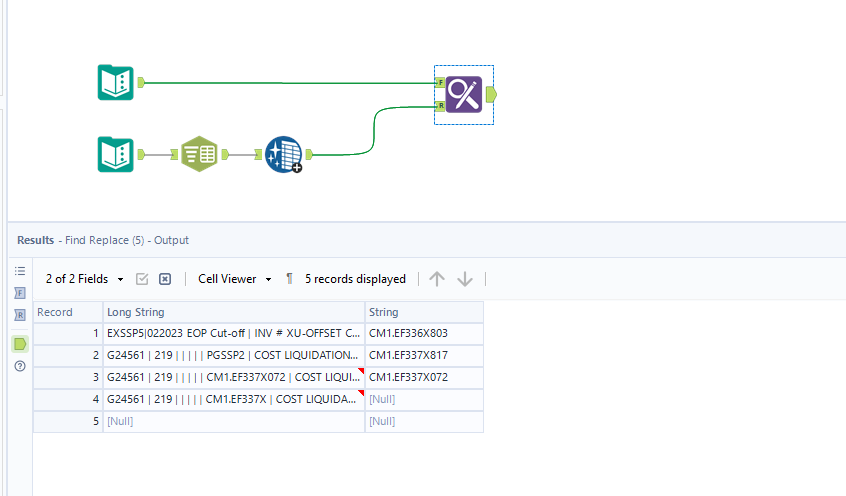Go to previous record with up arrow

pos(437,279)
